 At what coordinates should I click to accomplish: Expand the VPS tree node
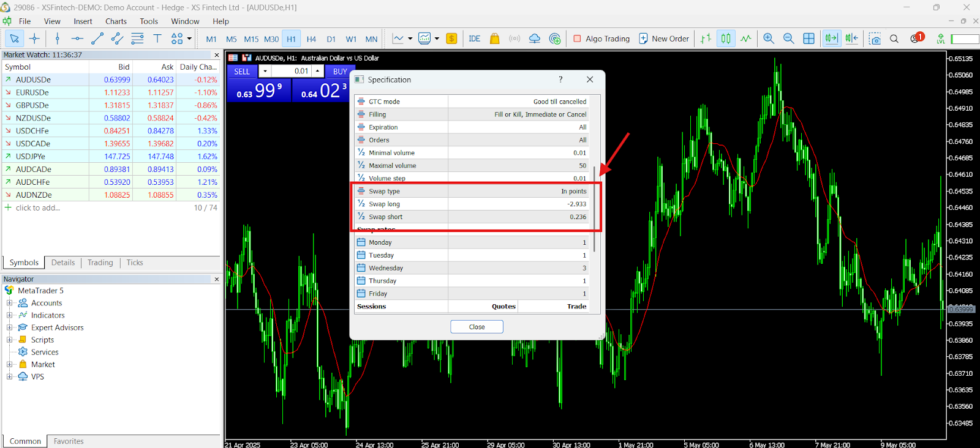click(9, 376)
